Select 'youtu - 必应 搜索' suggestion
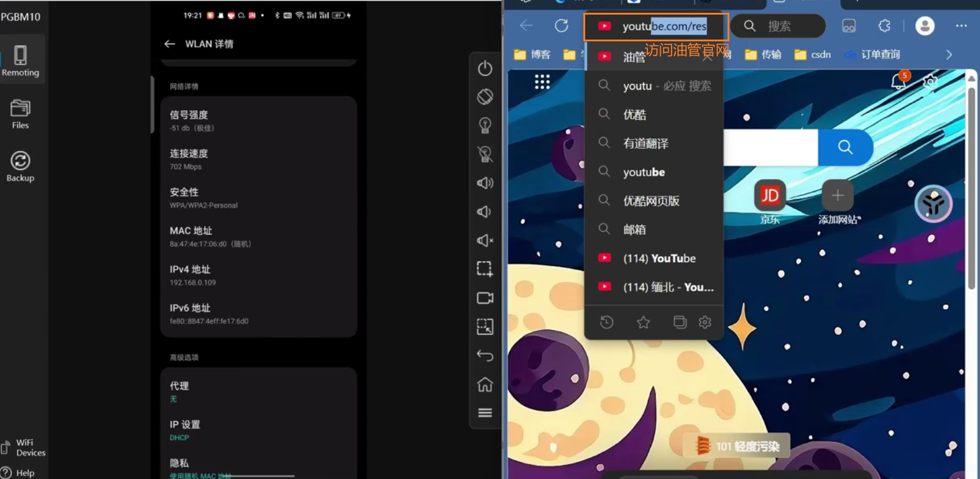 [x=654, y=86]
